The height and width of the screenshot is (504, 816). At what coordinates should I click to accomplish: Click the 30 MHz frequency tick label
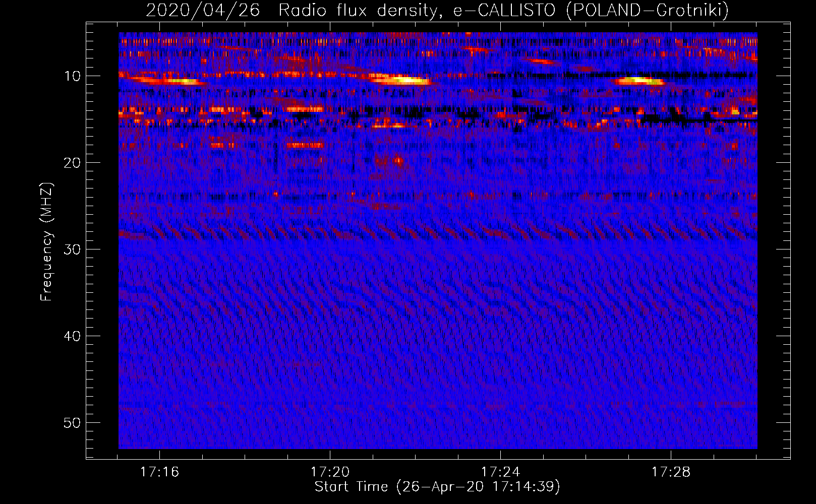point(73,249)
